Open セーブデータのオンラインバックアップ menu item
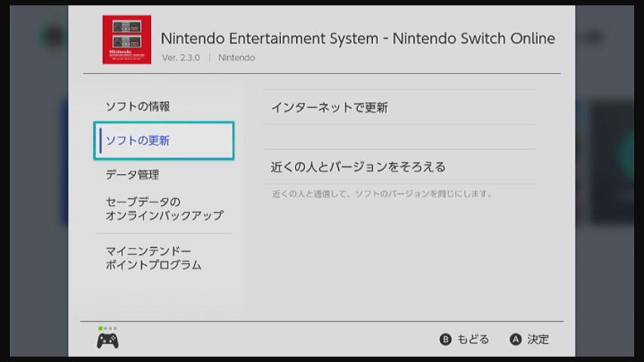This screenshot has height=362, width=644. (164, 209)
